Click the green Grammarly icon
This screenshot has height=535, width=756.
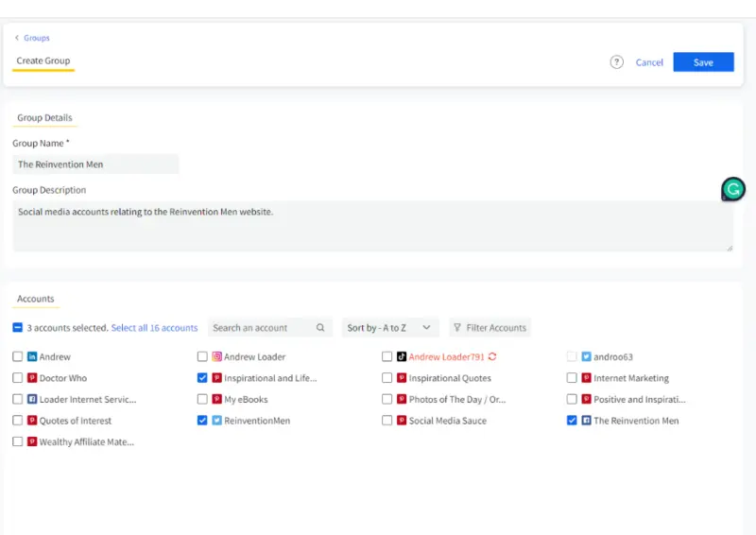733,190
